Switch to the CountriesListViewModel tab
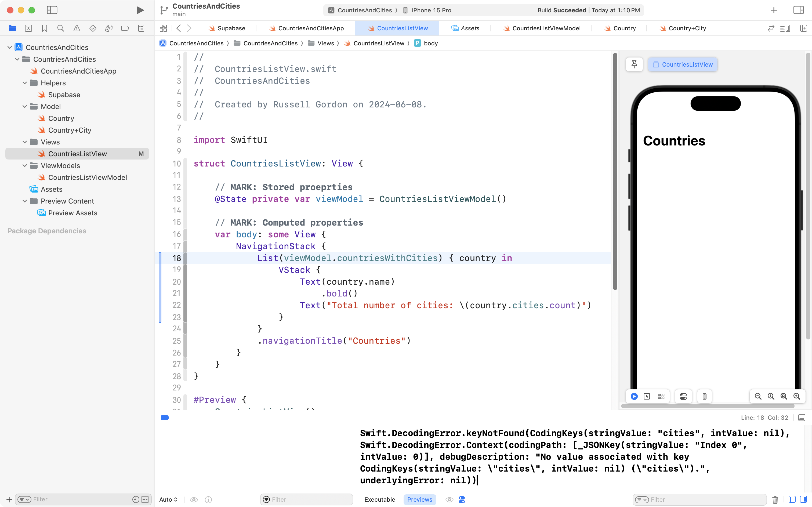812x507 pixels. point(546,28)
